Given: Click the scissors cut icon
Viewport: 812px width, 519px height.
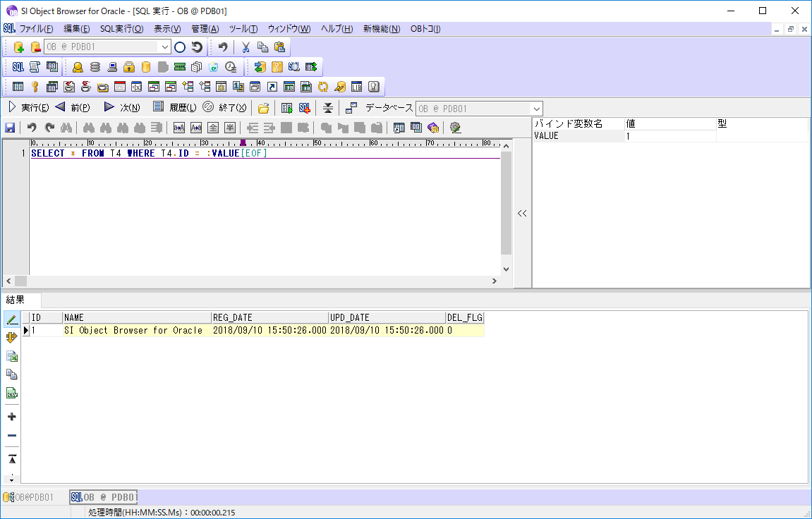Looking at the screenshot, I should pos(246,47).
